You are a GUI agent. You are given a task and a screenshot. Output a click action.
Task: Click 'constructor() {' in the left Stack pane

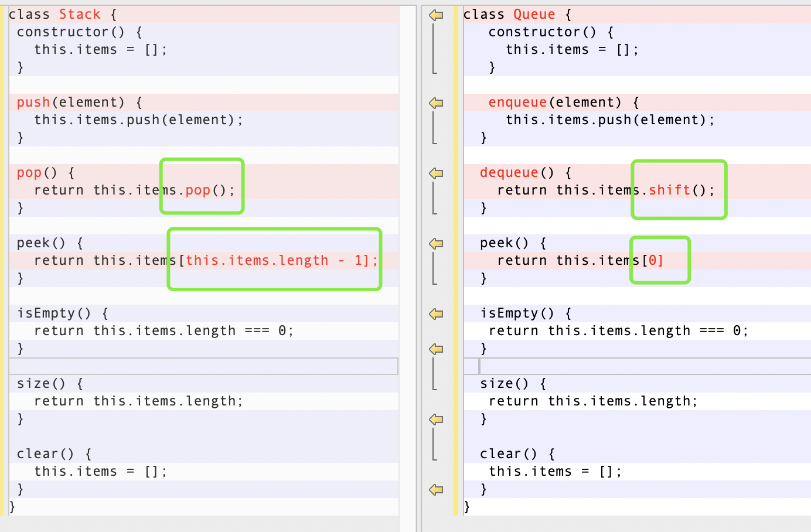tap(80, 32)
